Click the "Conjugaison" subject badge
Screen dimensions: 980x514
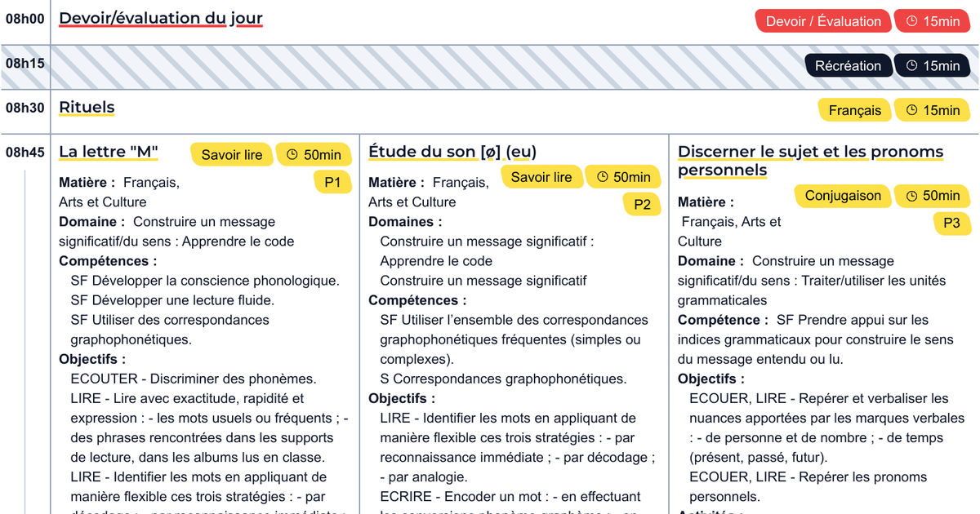843,196
